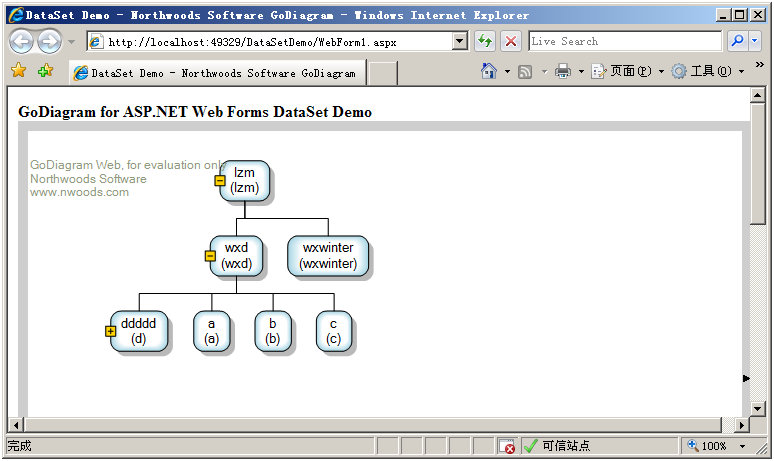The image size is (774, 461).
Task: Click the Internet Explorer title bar icon
Action: (16, 15)
